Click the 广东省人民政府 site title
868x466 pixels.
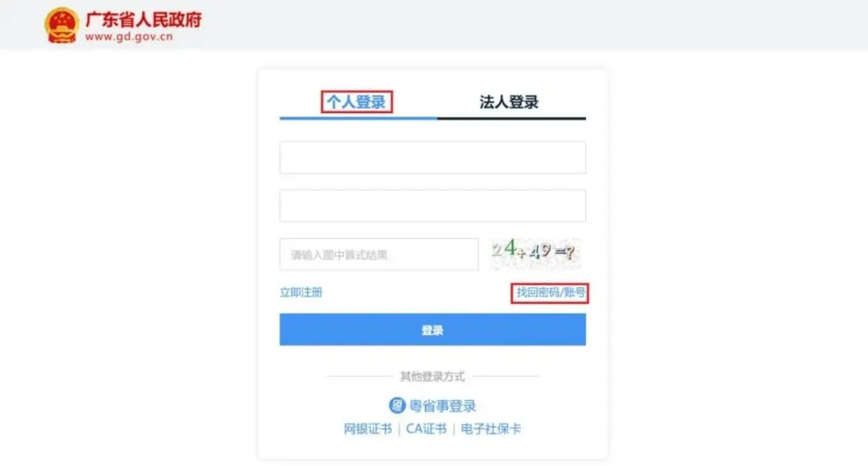(143, 19)
